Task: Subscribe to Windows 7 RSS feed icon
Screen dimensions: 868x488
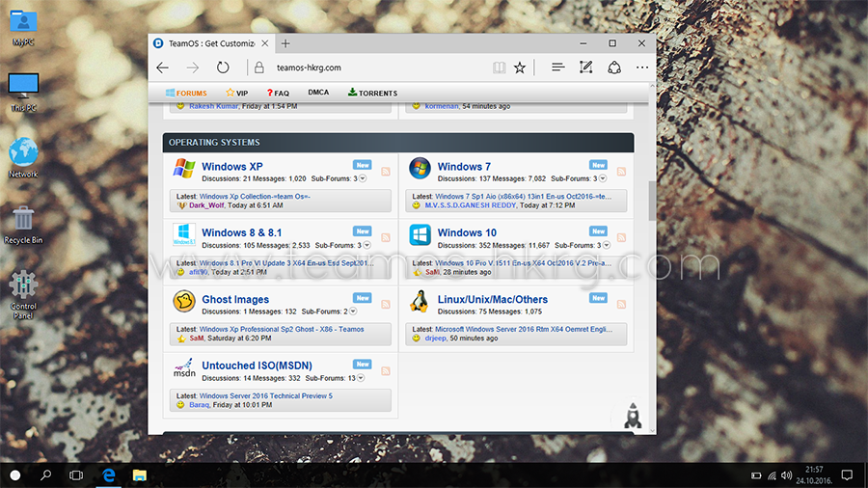Action: tap(622, 172)
